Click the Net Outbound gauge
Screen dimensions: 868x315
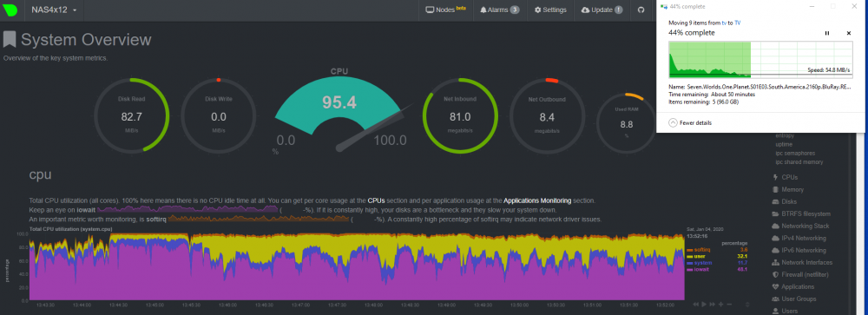(x=547, y=115)
